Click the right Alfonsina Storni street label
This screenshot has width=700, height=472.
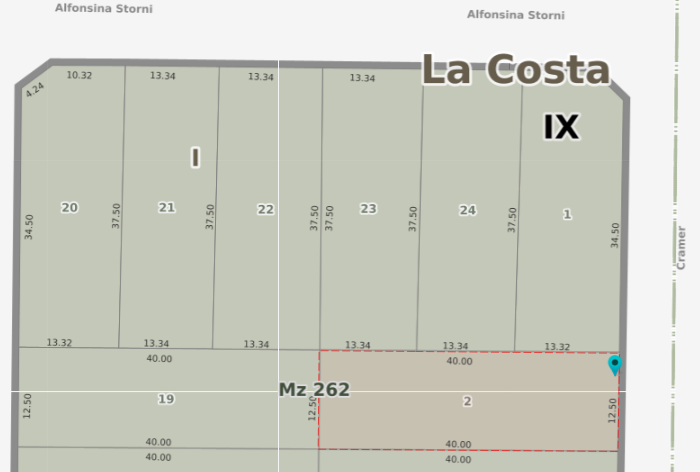(515, 15)
